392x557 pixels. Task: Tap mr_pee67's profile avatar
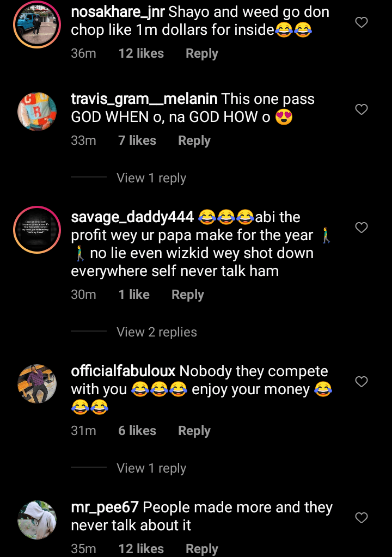[37, 520]
